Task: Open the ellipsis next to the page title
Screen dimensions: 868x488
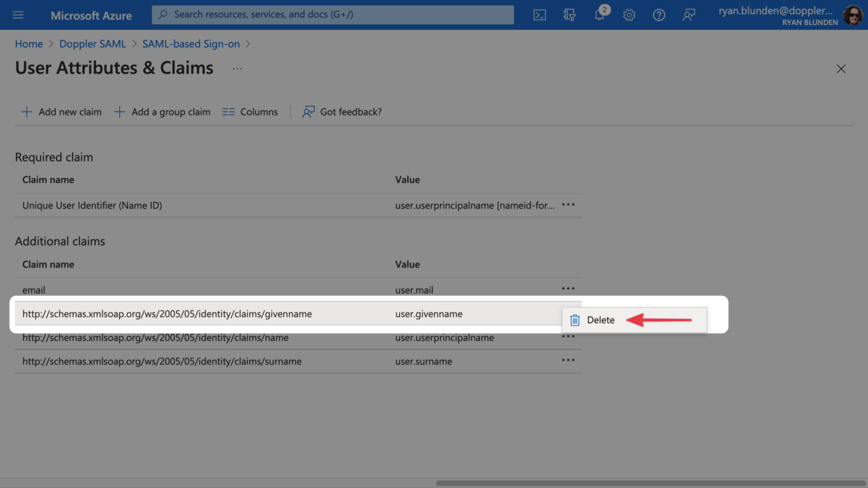Action: coord(237,68)
